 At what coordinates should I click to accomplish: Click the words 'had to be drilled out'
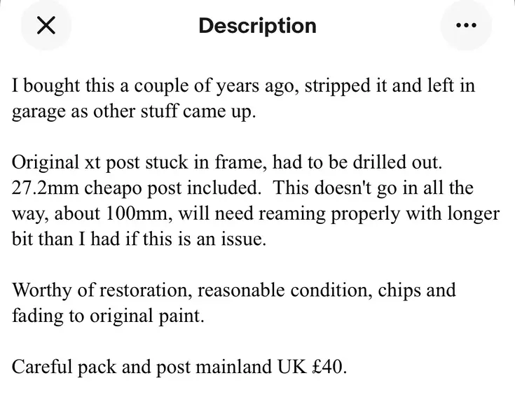tap(356, 162)
